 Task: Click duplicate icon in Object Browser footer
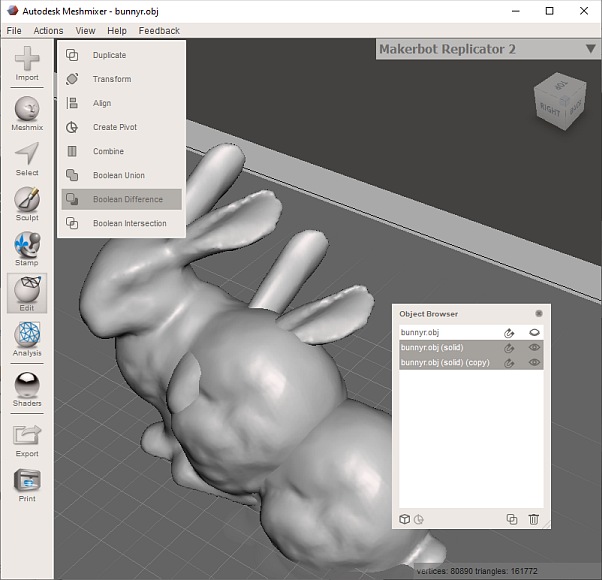[x=512, y=519]
